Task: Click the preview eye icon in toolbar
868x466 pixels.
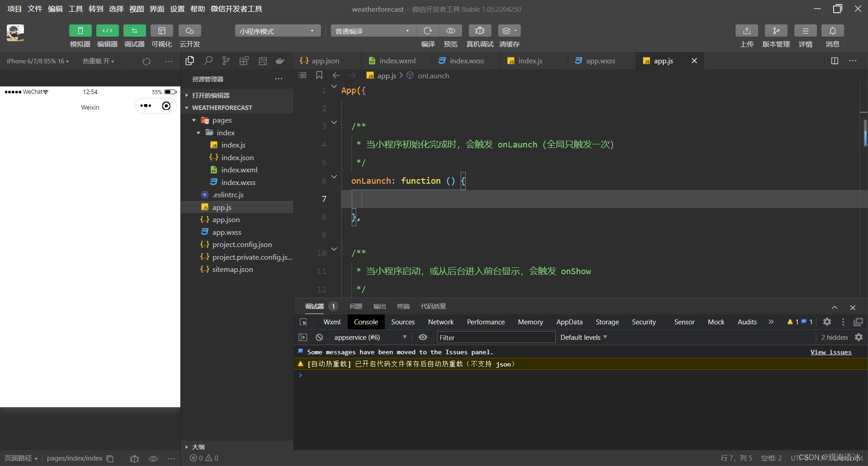Action: [x=451, y=31]
